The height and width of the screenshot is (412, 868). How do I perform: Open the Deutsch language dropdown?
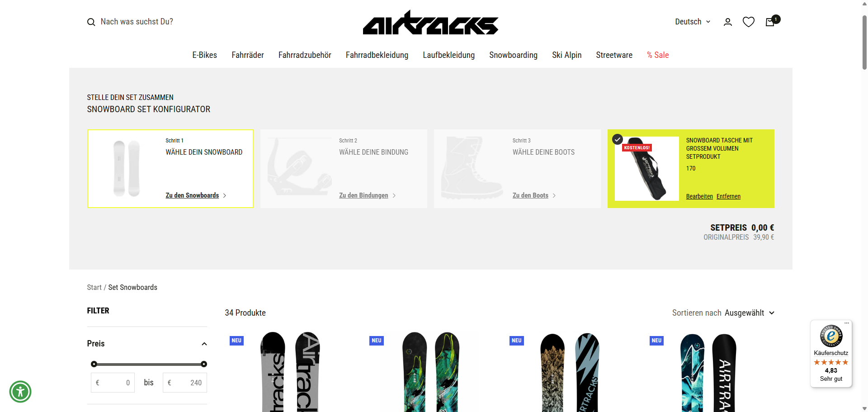pyautogui.click(x=693, y=22)
